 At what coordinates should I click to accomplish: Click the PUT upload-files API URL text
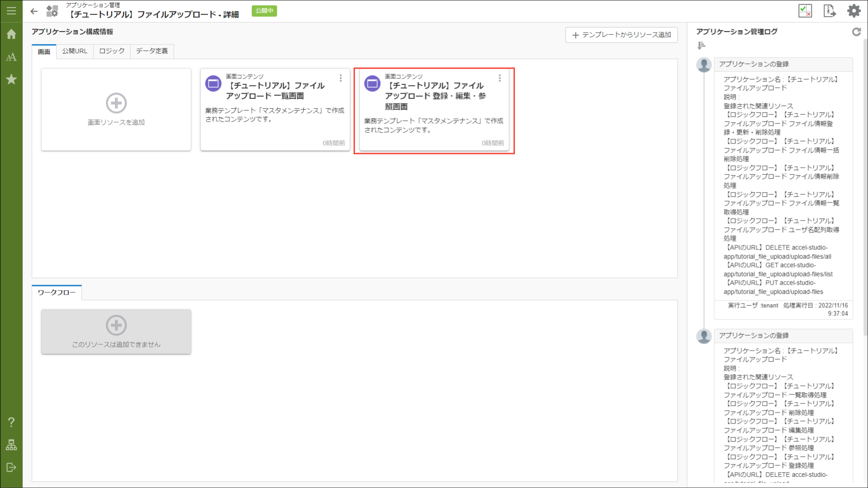click(x=774, y=287)
